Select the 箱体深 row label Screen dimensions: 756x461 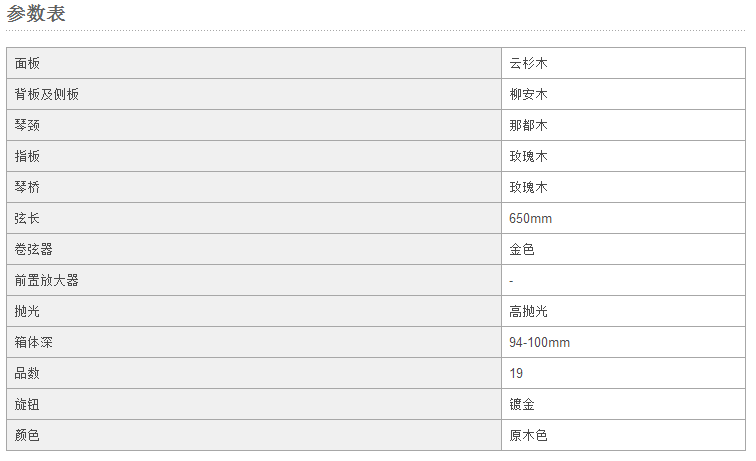[x=33, y=342]
